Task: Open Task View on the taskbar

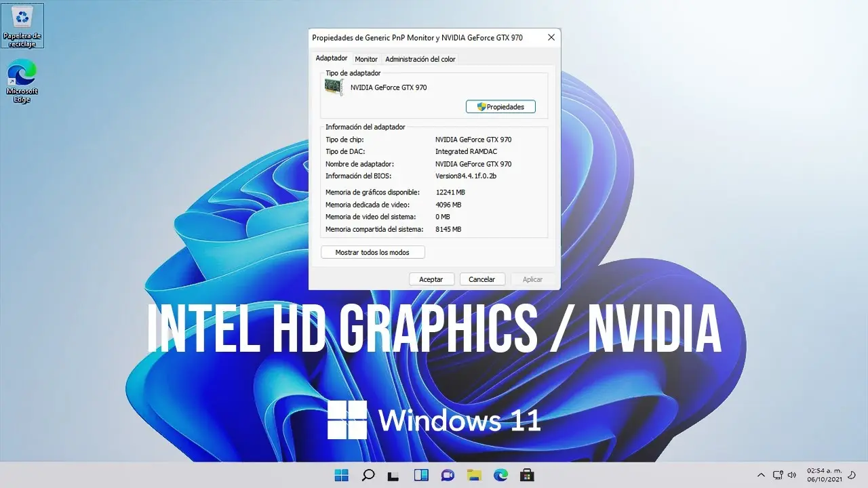Action: [395, 475]
